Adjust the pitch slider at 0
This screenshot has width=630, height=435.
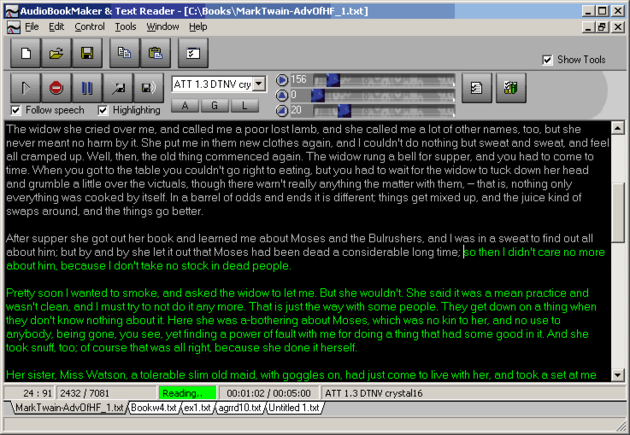point(317,95)
